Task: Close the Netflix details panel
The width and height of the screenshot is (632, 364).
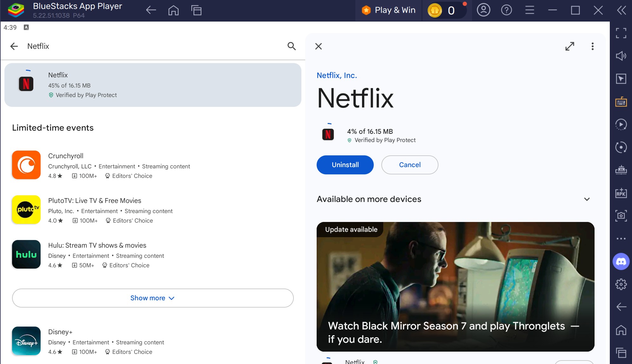Action: tap(319, 46)
